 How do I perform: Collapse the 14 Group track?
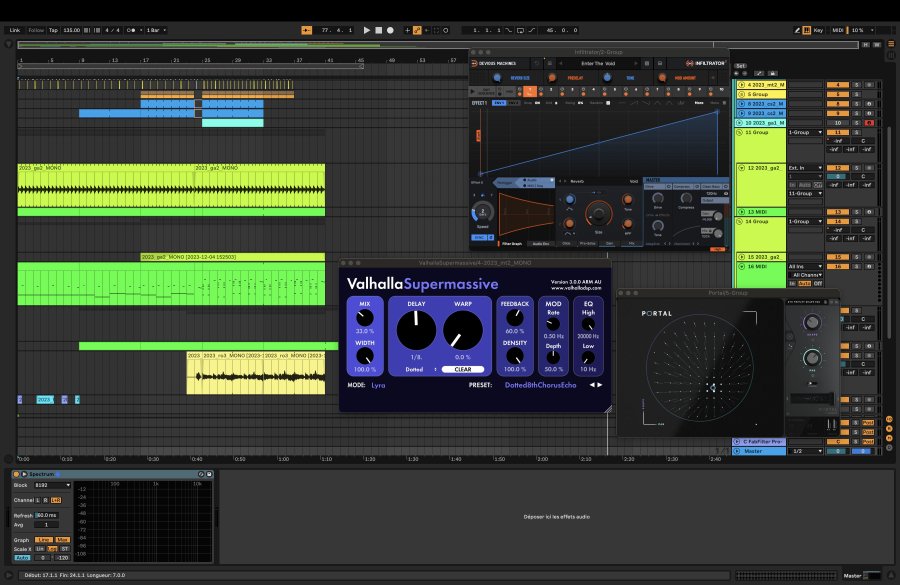[x=740, y=222]
